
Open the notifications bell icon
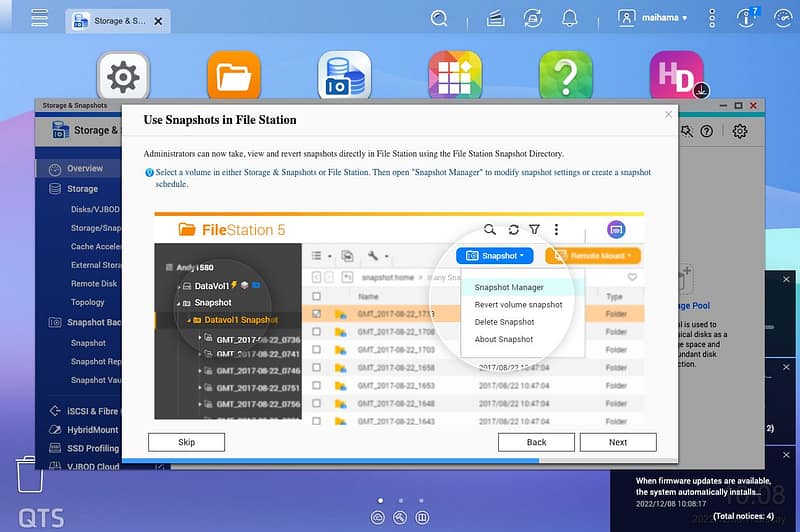point(569,18)
